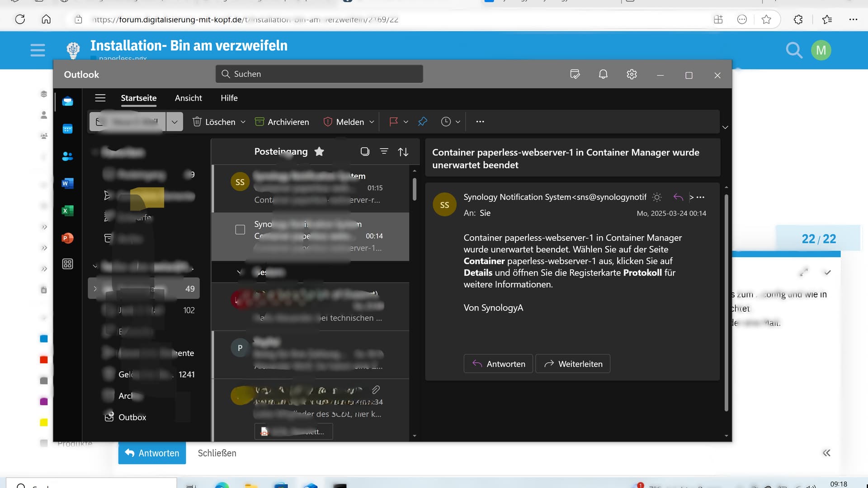Image resolution: width=868 pixels, height=488 pixels.
Task: Click Schließen in the forum
Action: point(217,453)
